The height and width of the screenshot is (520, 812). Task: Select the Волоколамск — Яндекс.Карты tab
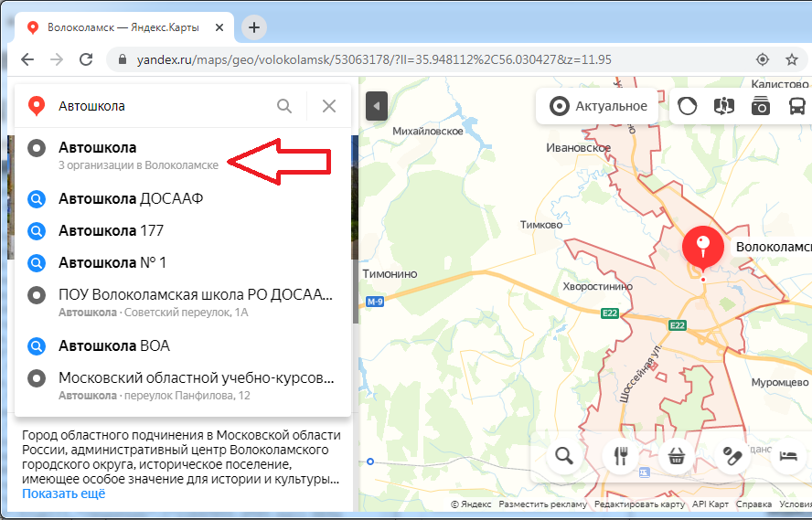coord(123,27)
